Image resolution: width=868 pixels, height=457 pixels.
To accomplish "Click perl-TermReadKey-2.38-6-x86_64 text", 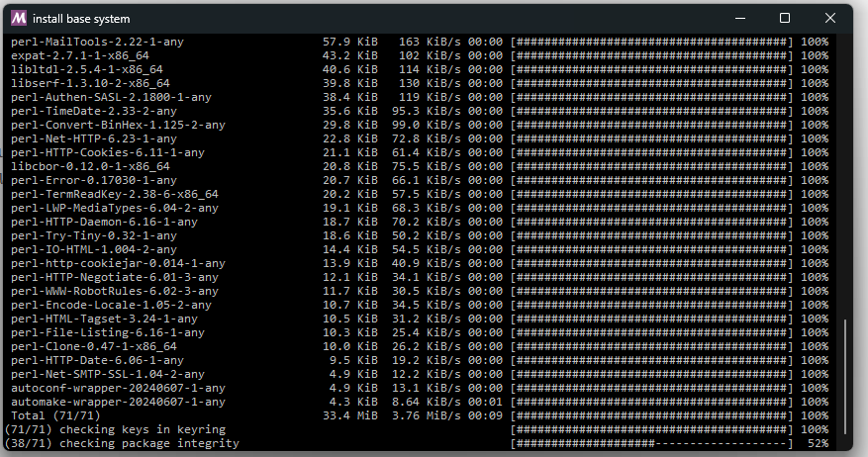I will (115, 194).
